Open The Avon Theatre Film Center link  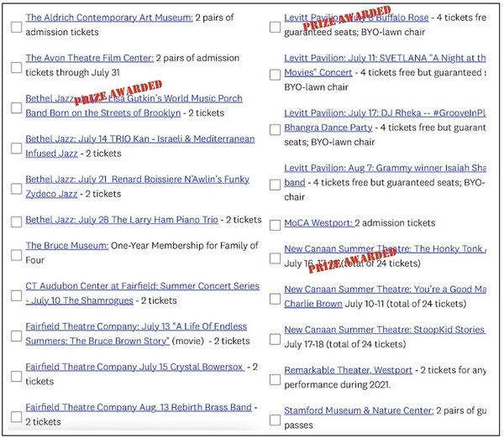point(90,58)
